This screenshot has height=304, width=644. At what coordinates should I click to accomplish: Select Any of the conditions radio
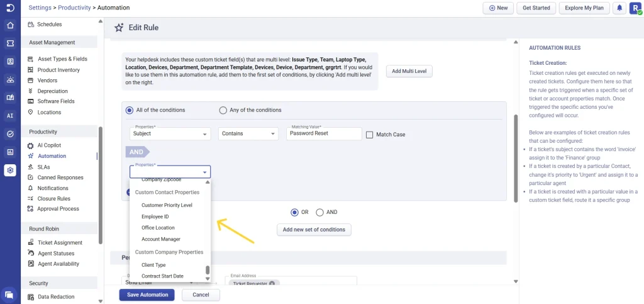pos(223,110)
